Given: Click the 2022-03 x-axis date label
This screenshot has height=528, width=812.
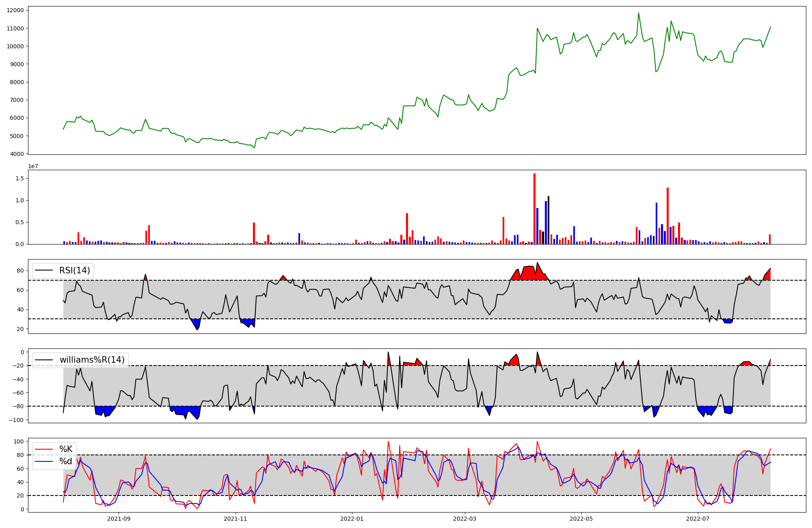Looking at the screenshot, I should [x=464, y=519].
